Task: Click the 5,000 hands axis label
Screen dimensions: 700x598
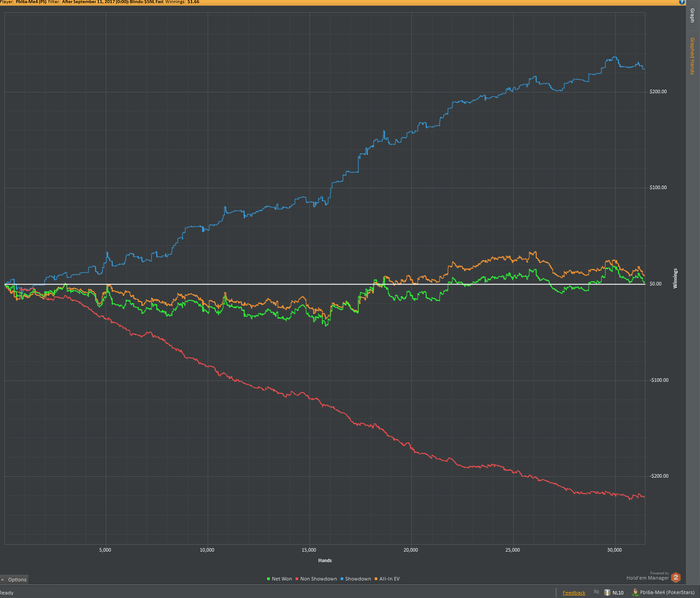Action: [105, 550]
